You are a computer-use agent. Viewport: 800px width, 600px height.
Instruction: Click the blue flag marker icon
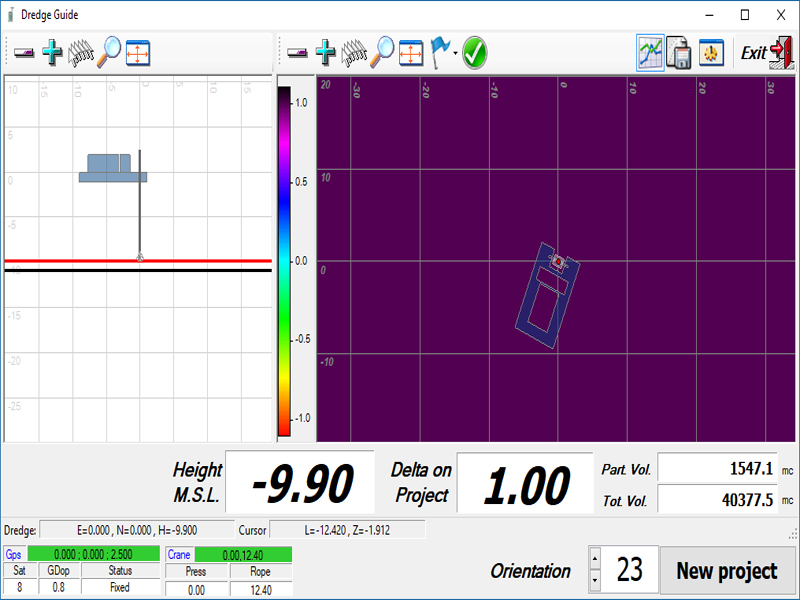tap(440, 52)
